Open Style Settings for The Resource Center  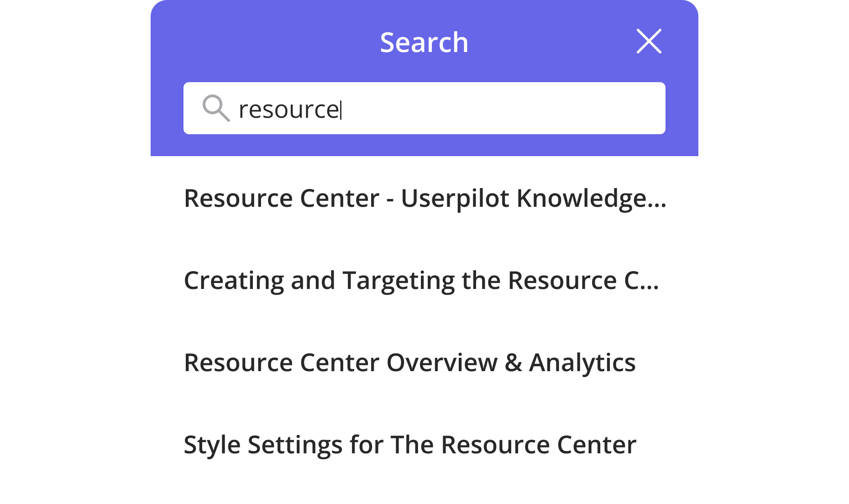409,445
